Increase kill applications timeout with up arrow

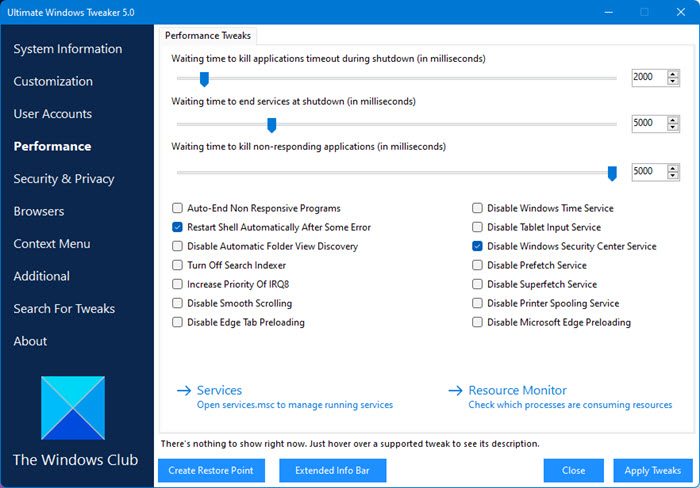[x=673, y=74]
